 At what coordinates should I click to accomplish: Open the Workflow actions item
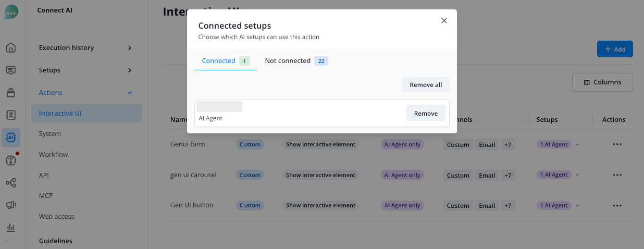tap(54, 155)
